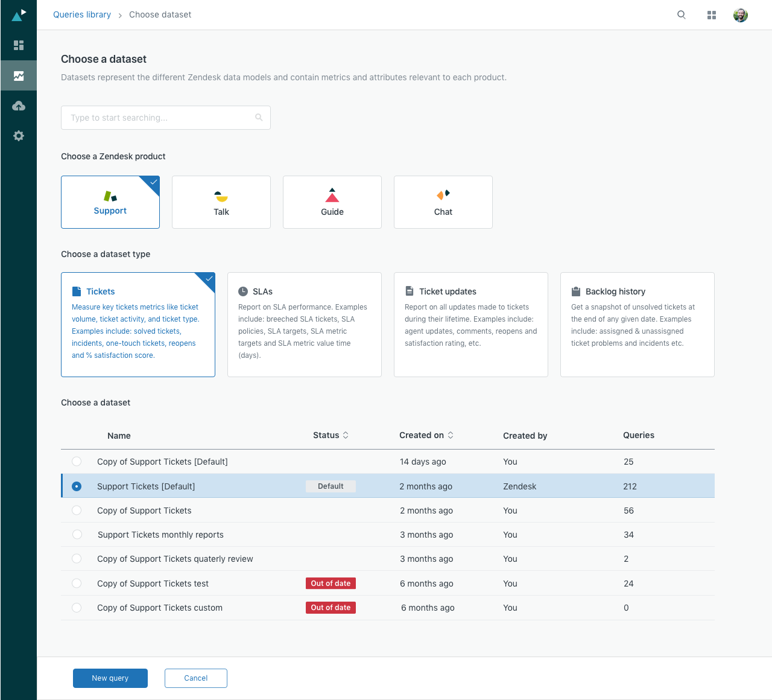Select Copy of Support Tickets test radio

point(77,584)
